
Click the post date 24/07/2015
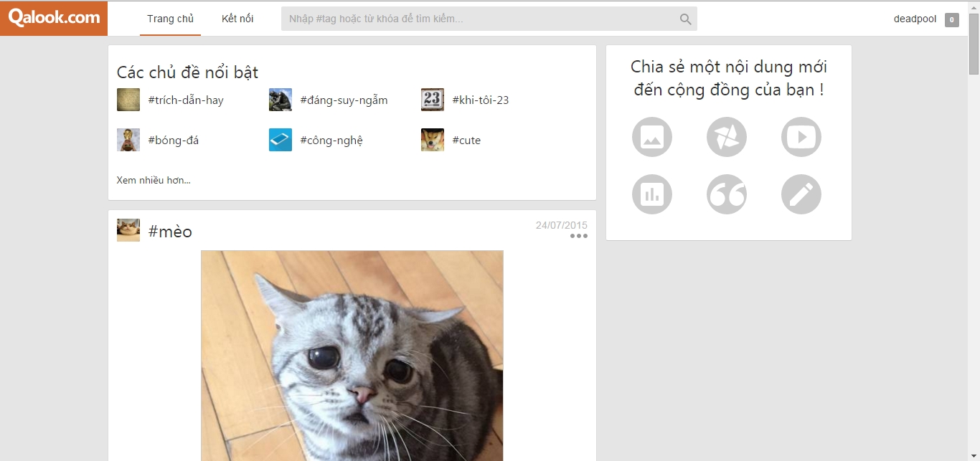[561, 225]
